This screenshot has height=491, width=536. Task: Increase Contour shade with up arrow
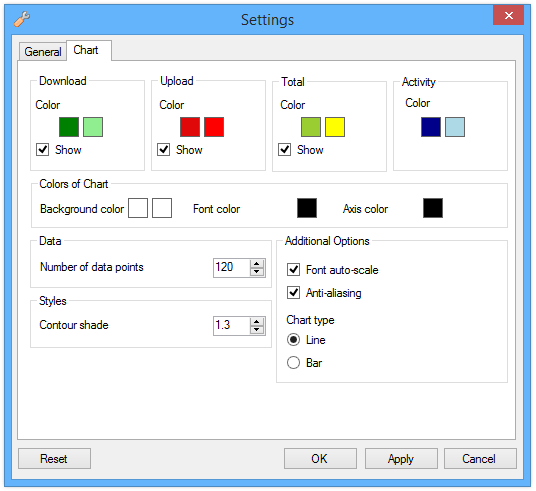(257, 322)
